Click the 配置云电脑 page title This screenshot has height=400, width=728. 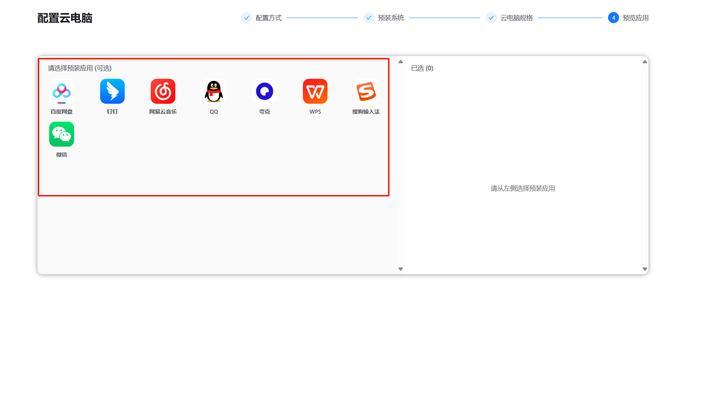[65, 18]
